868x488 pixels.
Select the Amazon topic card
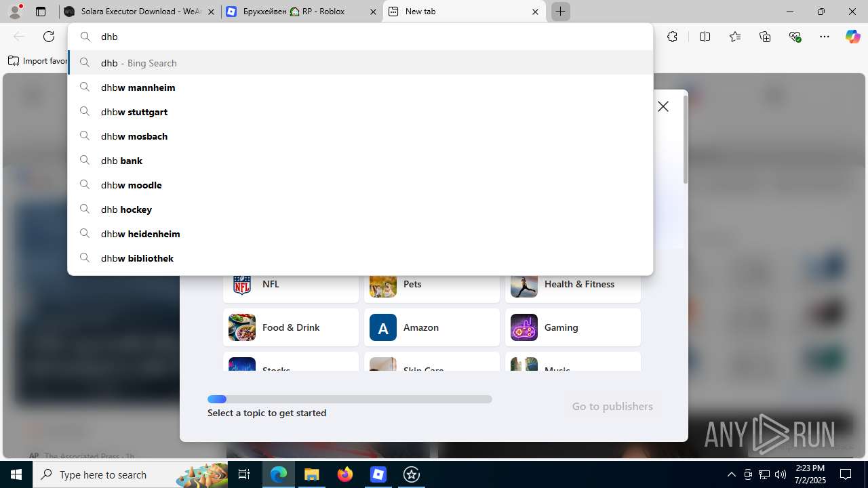point(432,327)
